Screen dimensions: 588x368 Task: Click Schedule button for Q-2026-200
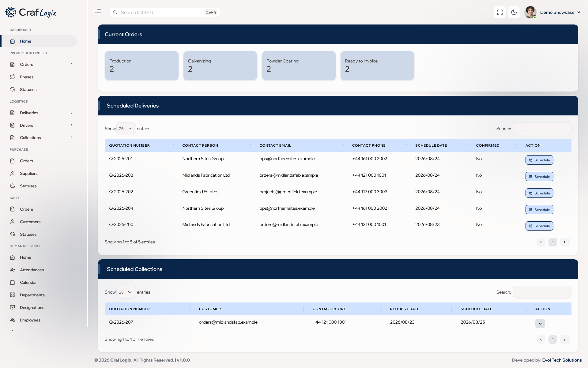pos(539,226)
